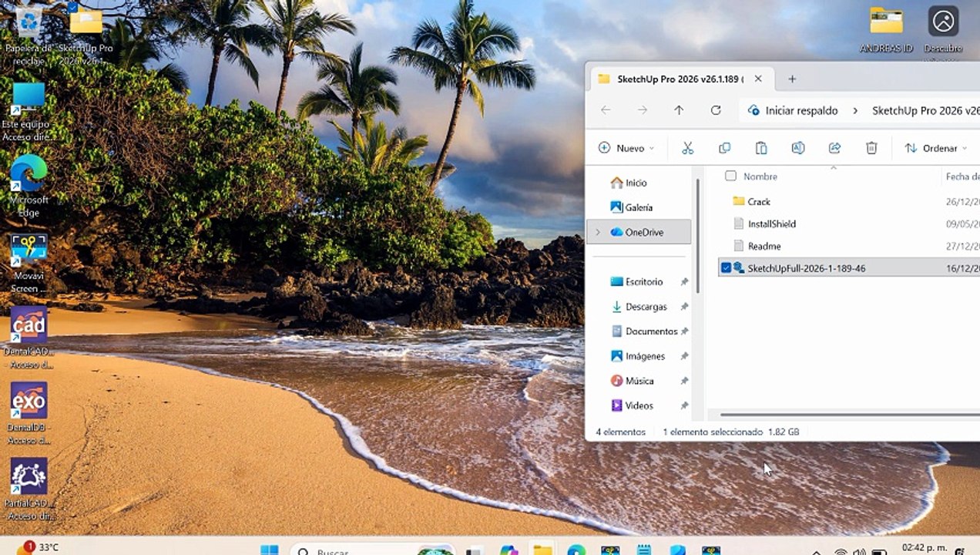Click the Paste clipboard icon in the toolbar
980x555 pixels.
point(761,148)
